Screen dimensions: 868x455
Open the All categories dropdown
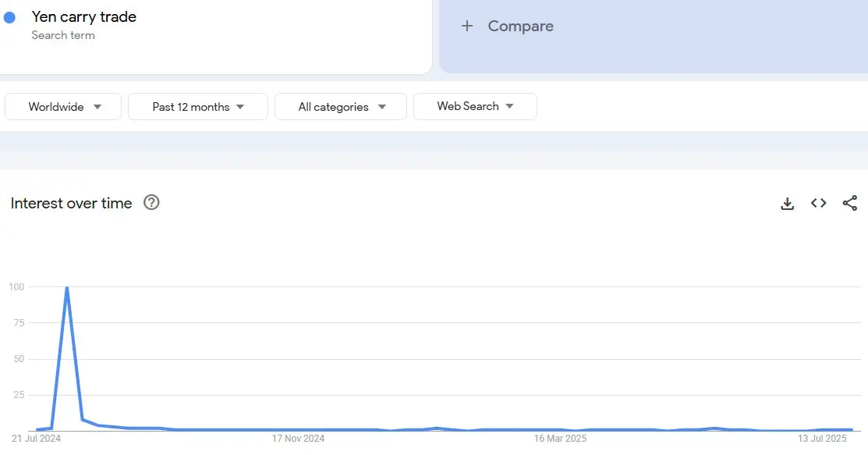pyautogui.click(x=341, y=106)
